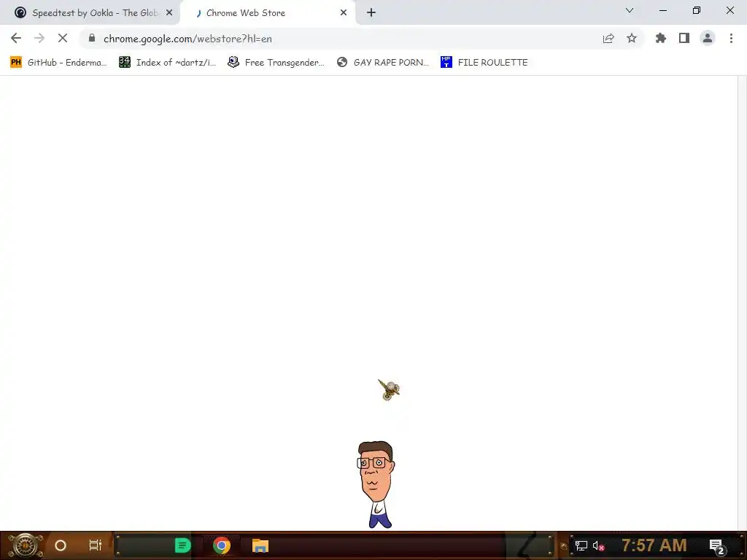
Task: Stop loading the current page
Action: [63, 38]
